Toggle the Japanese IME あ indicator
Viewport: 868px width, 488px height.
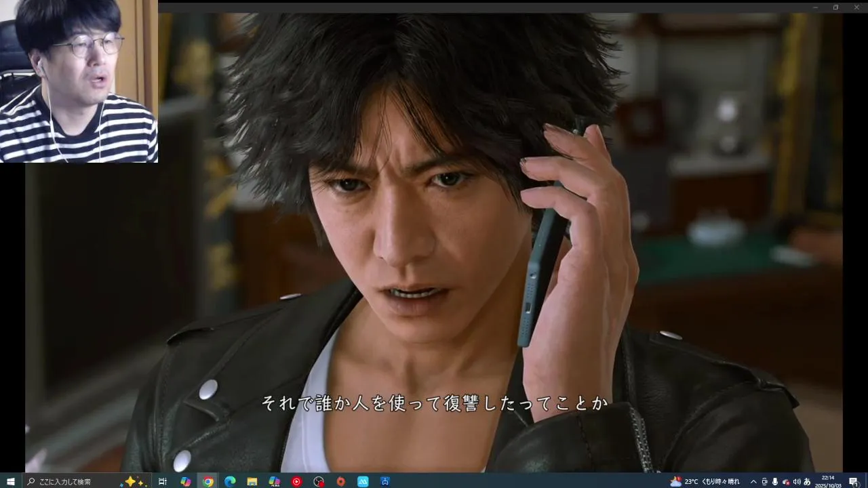tap(807, 481)
